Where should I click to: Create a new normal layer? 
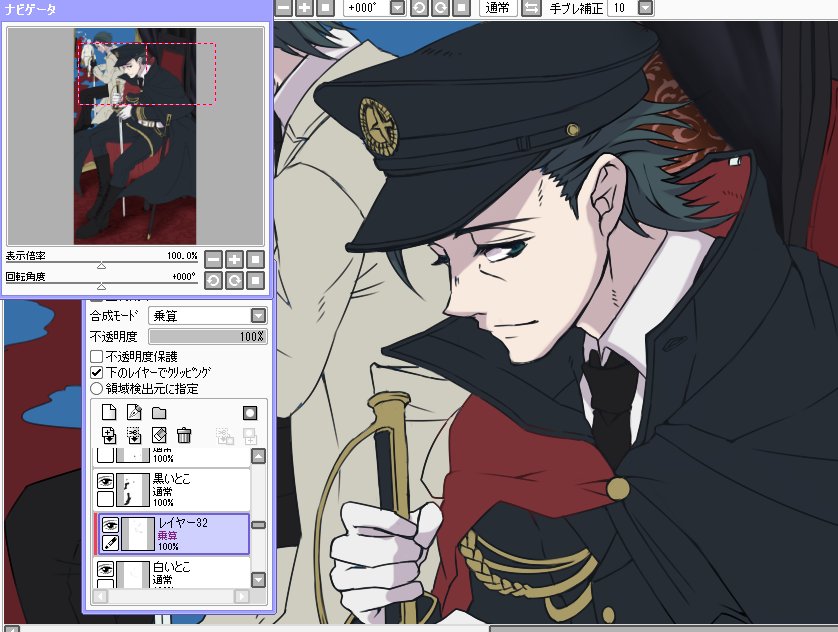pos(109,412)
